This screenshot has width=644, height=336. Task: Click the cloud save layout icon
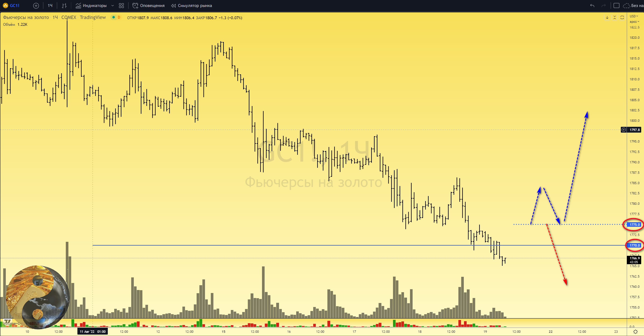[x=626, y=6]
